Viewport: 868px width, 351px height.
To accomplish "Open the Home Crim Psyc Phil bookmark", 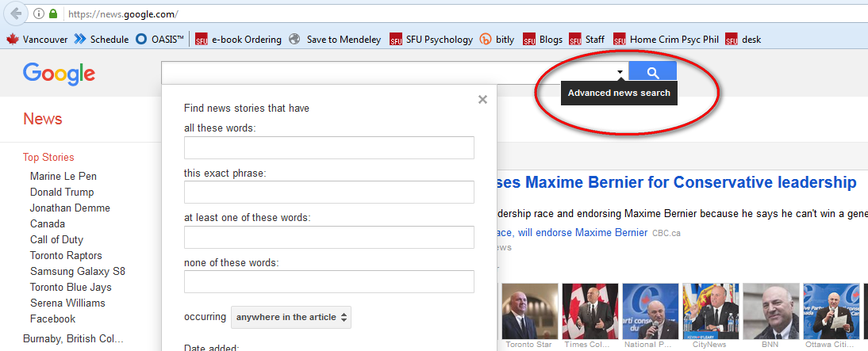I will [x=666, y=40].
